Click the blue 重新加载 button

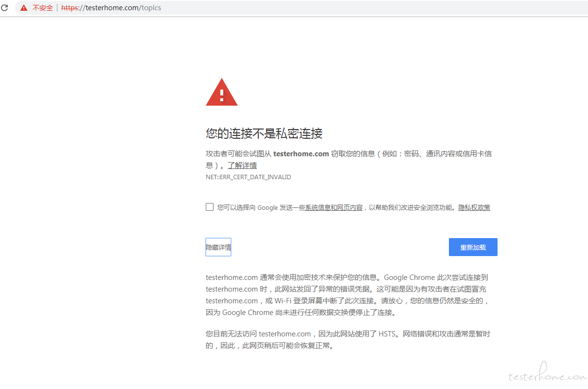click(473, 247)
